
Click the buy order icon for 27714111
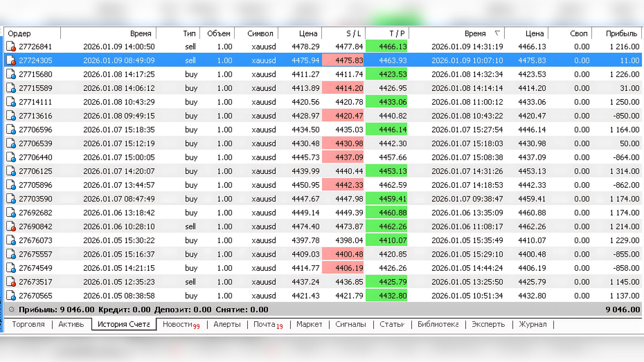coord(11,102)
